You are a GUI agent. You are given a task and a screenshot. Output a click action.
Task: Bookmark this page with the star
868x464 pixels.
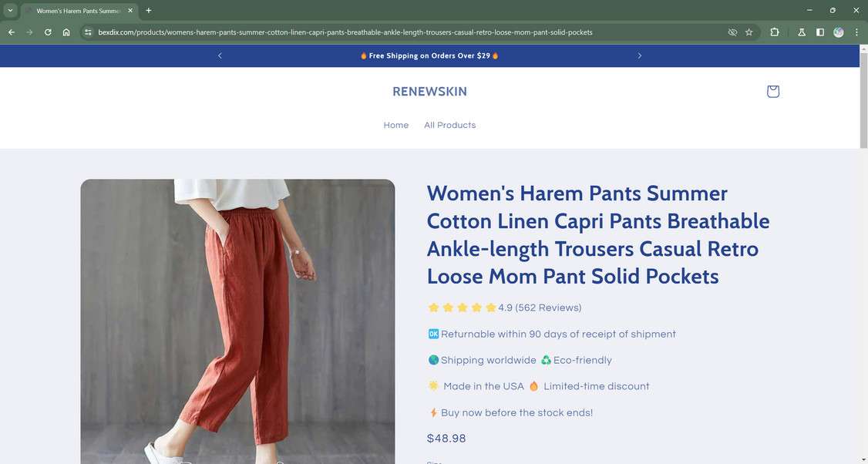749,32
